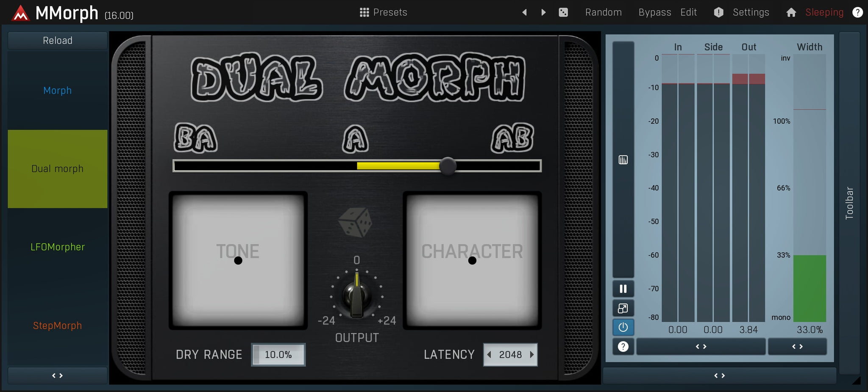Toggle Bypass in the top toolbar
The height and width of the screenshot is (392, 868).
(x=654, y=12)
